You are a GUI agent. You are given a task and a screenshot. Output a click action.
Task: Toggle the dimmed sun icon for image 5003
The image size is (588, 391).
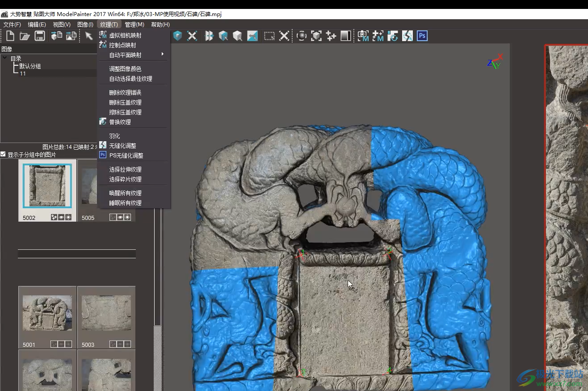[127, 344]
